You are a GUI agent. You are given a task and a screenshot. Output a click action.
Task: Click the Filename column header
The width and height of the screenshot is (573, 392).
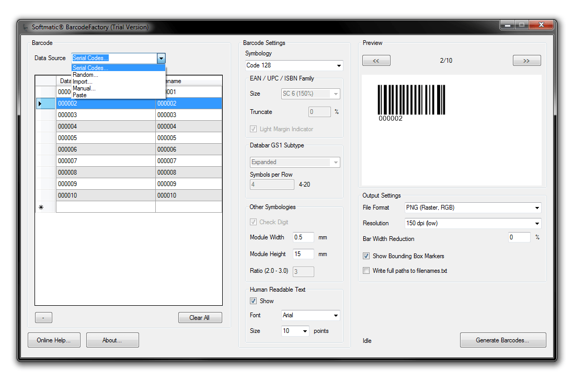[193, 81]
